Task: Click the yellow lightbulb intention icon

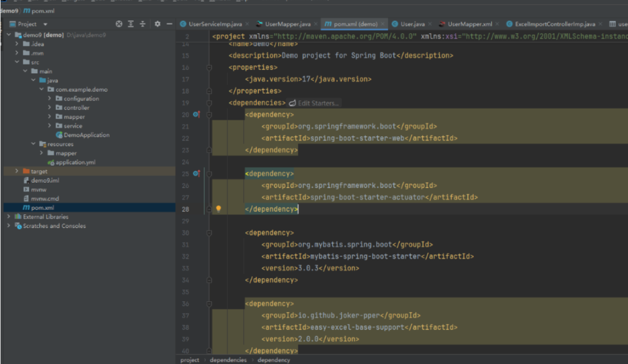Action: tap(218, 209)
